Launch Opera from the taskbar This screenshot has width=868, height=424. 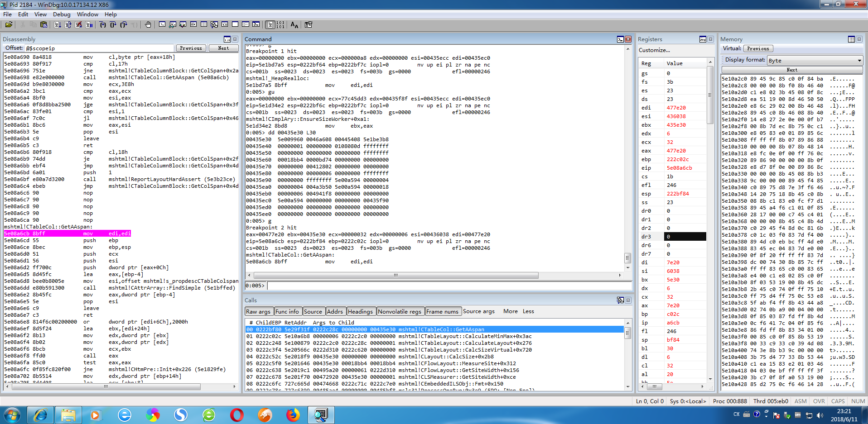coord(236,414)
